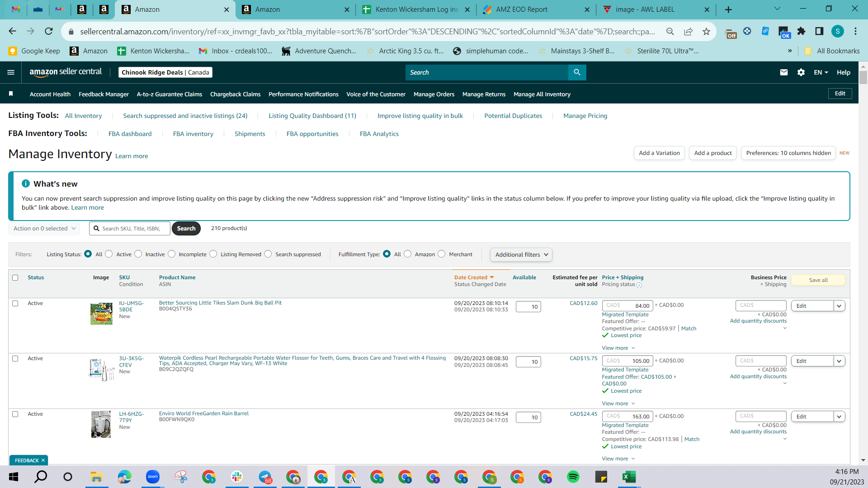
Task: Click the share page icon in address bar
Action: (688, 31)
